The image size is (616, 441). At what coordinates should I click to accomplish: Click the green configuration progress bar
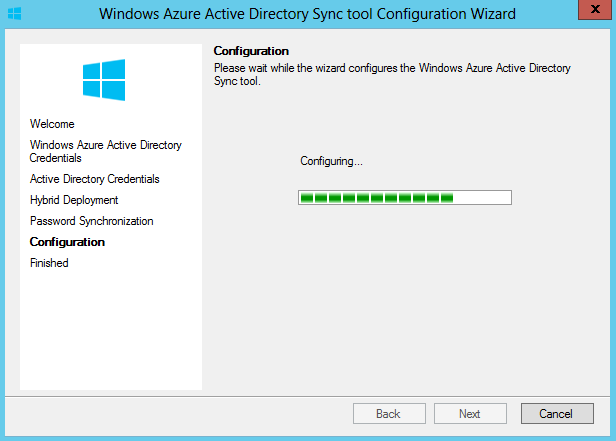click(405, 198)
